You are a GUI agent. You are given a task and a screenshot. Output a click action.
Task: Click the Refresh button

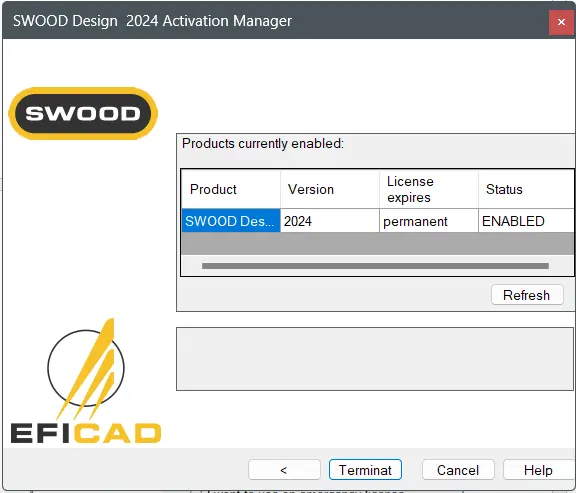click(x=527, y=295)
